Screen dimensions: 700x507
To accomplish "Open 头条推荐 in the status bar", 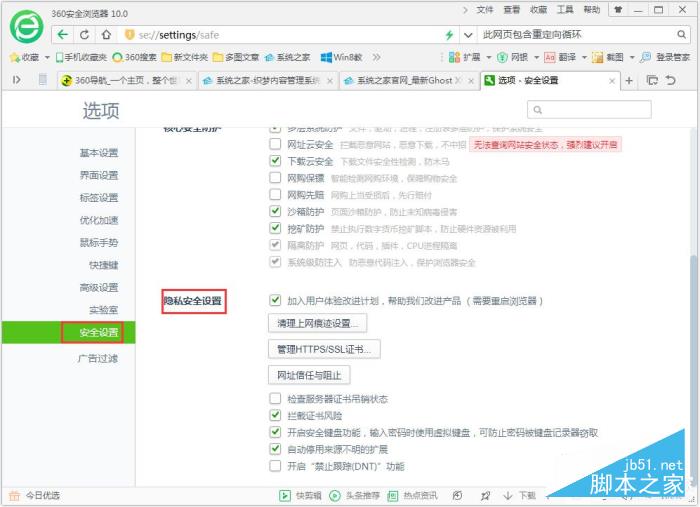I will pyautogui.click(x=354, y=495).
